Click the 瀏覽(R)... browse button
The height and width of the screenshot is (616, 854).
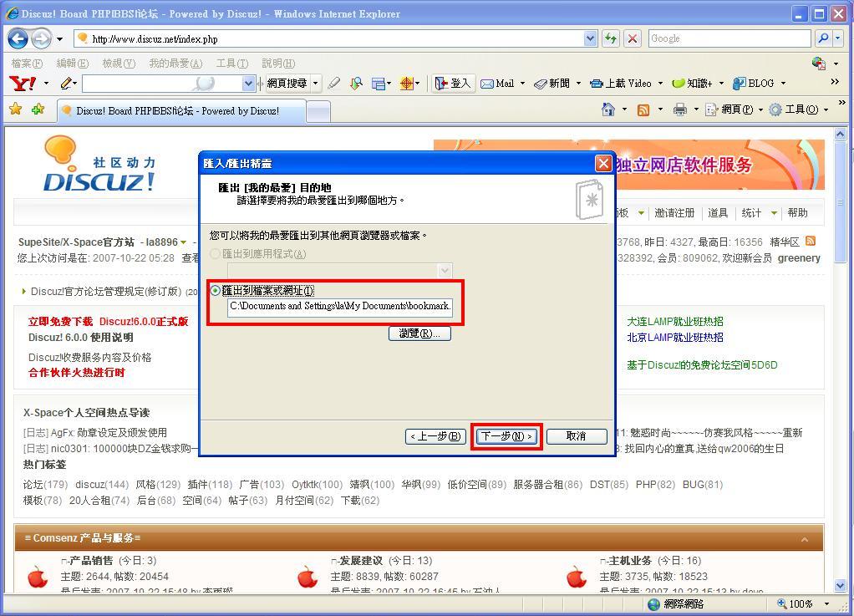click(x=419, y=333)
